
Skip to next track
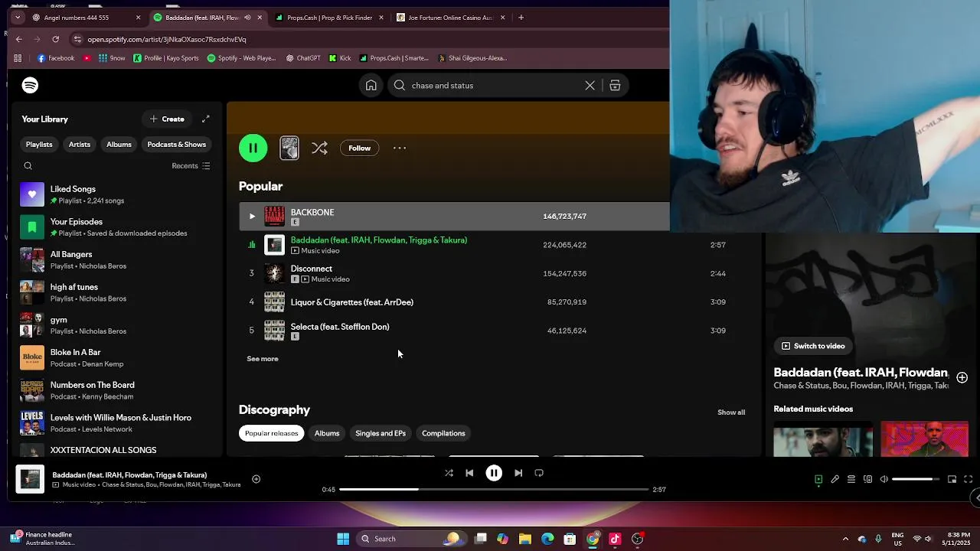[x=518, y=474]
